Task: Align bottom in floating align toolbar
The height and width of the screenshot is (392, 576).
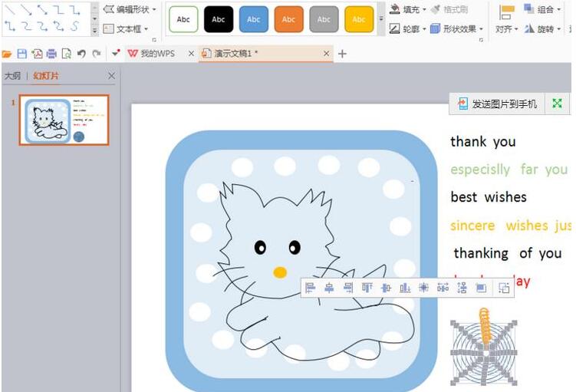Action: pyautogui.click(x=405, y=288)
